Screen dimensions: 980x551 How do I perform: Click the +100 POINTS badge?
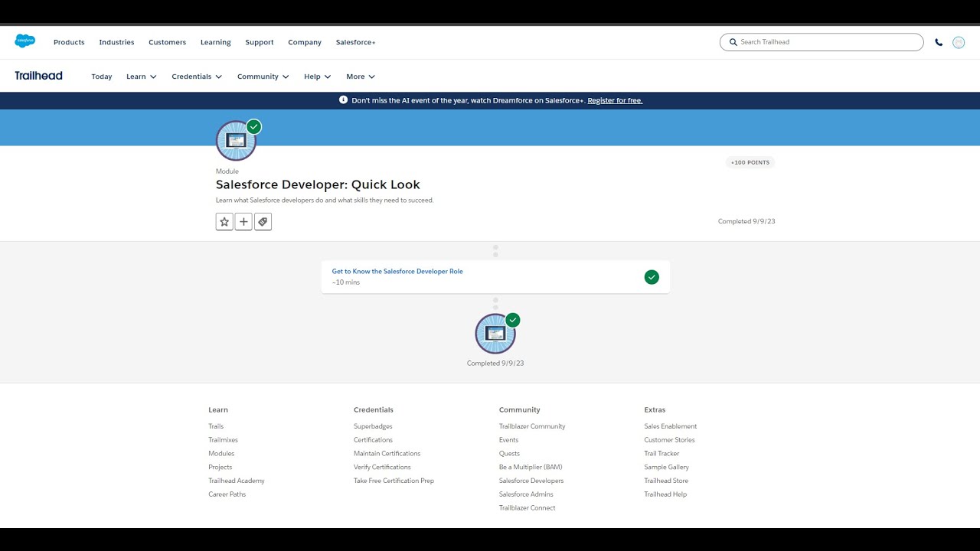pos(750,162)
